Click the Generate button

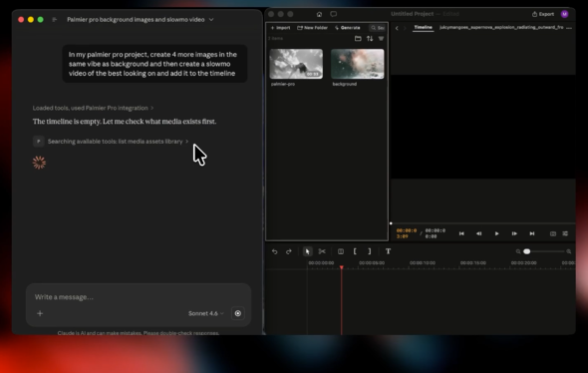pyautogui.click(x=348, y=28)
